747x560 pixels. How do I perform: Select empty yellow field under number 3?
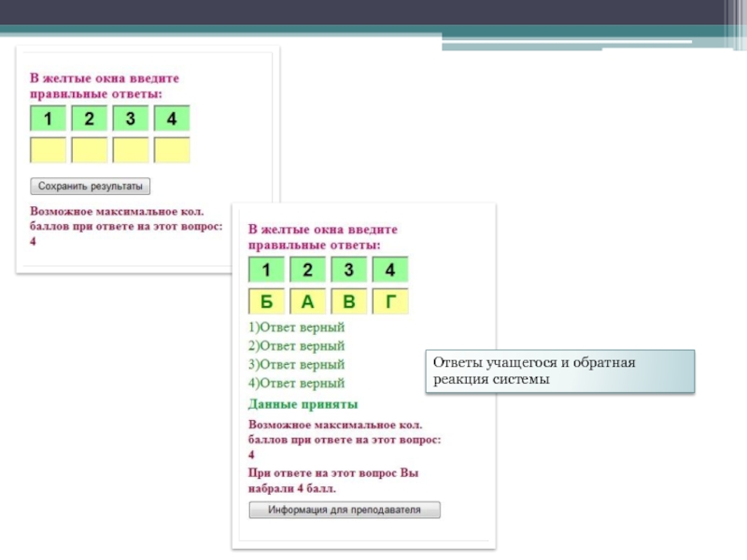131,150
